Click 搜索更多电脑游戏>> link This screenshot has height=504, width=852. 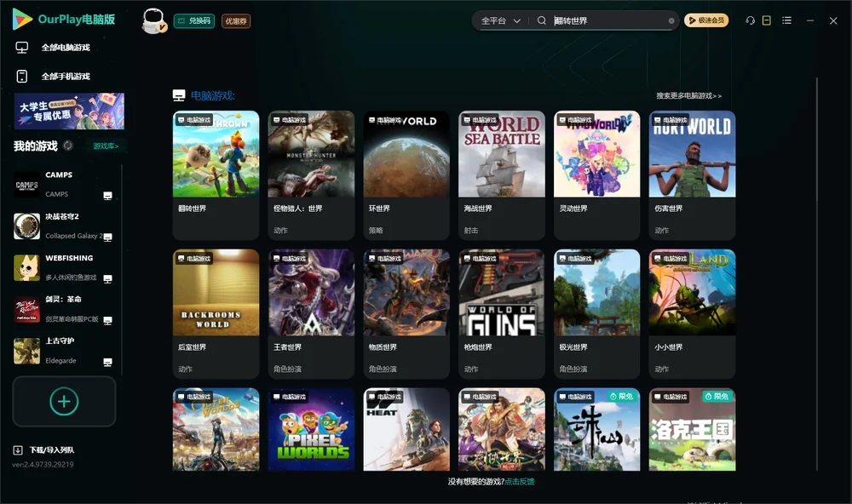point(688,95)
